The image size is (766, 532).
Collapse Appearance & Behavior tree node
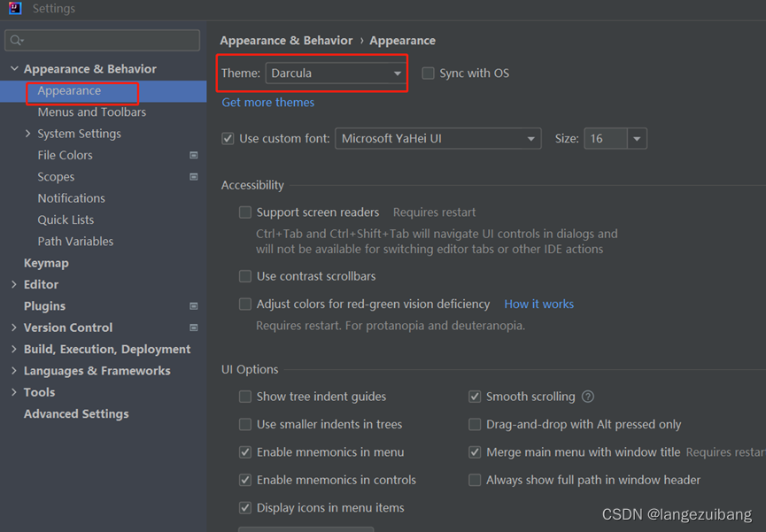coord(14,69)
